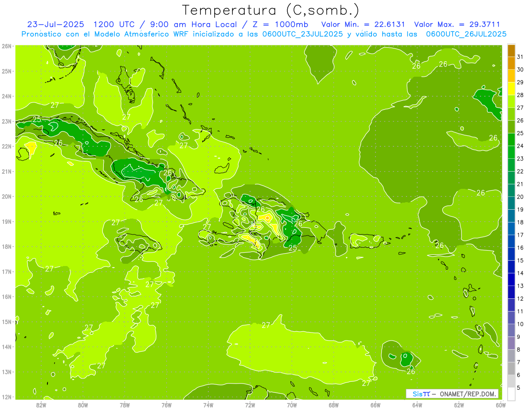Click latitude axis label "14N"
532x411 pixels.
[x=7, y=347]
